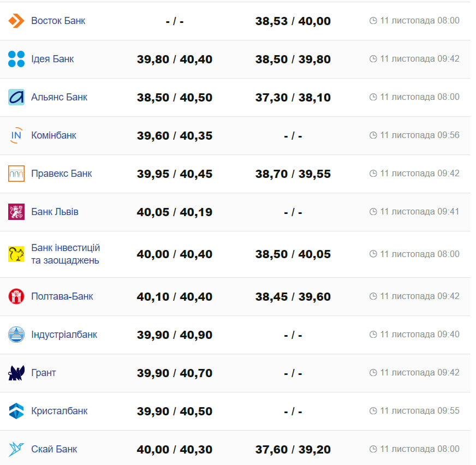Click the Грант bank logo icon

click(16, 373)
